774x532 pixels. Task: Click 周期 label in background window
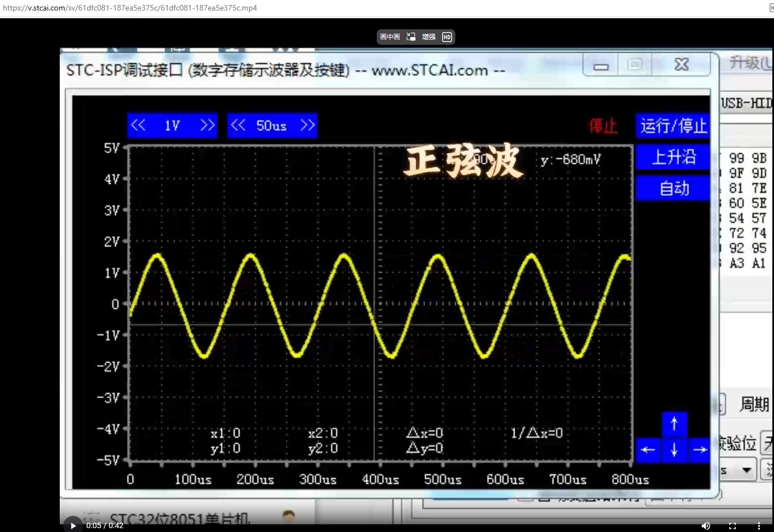pos(755,404)
